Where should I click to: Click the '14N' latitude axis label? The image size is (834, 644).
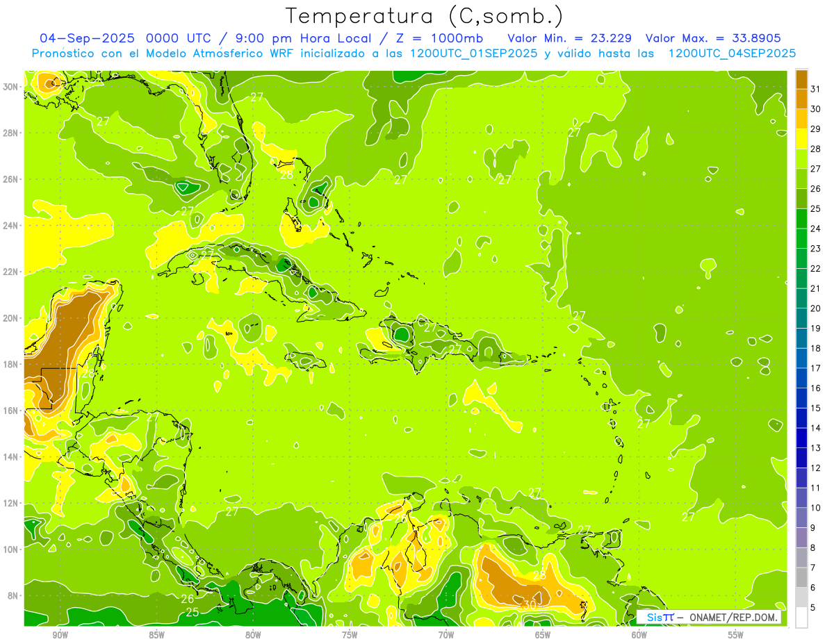tap(10, 457)
